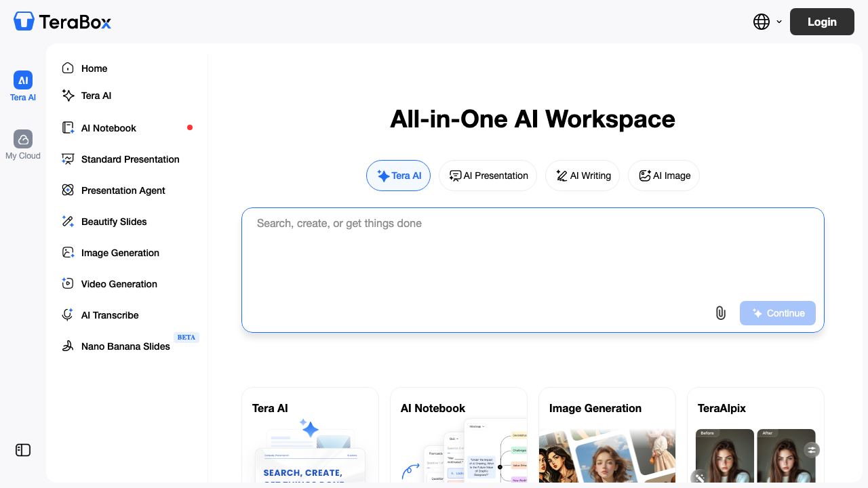
Task: Click the Home house icon
Action: (68, 68)
